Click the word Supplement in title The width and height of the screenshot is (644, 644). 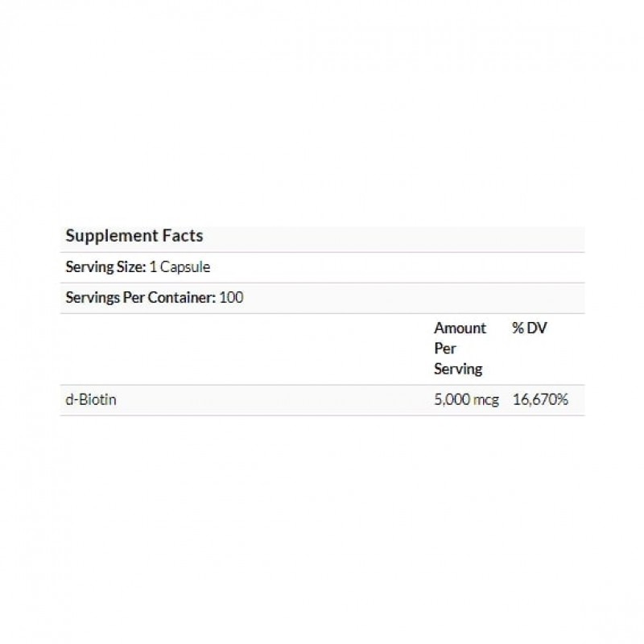[112, 237]
